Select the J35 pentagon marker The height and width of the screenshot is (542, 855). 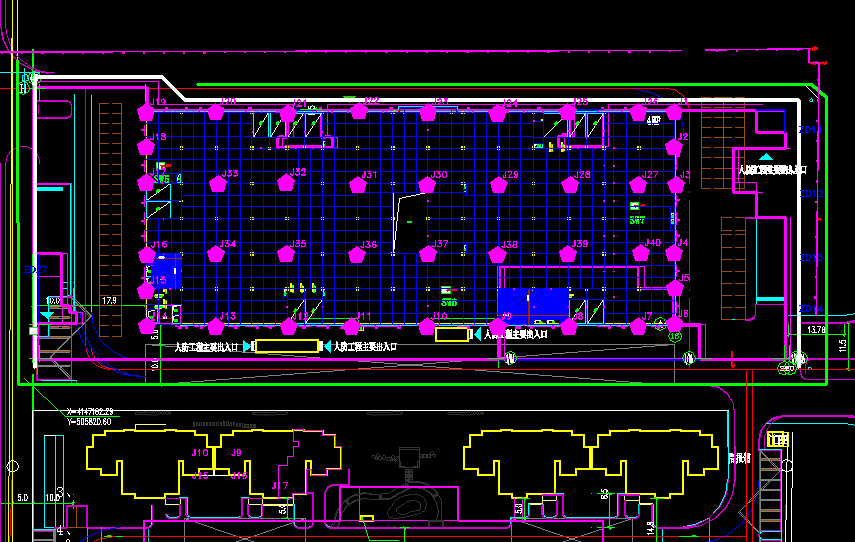(287, 254)
